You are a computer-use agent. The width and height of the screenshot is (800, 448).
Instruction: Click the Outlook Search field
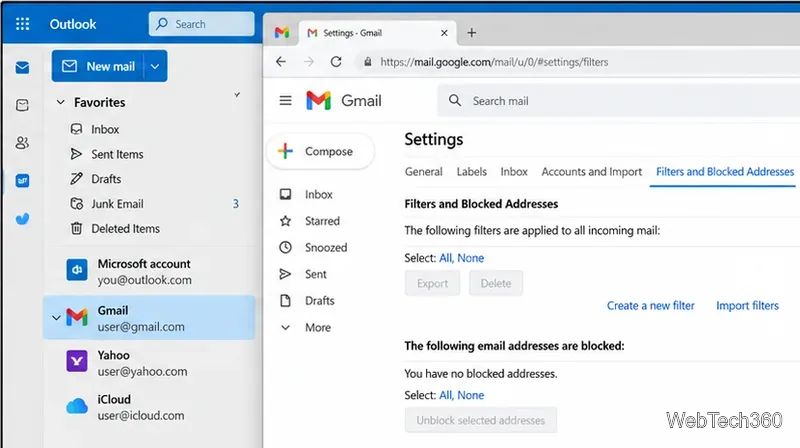(202, 24)
